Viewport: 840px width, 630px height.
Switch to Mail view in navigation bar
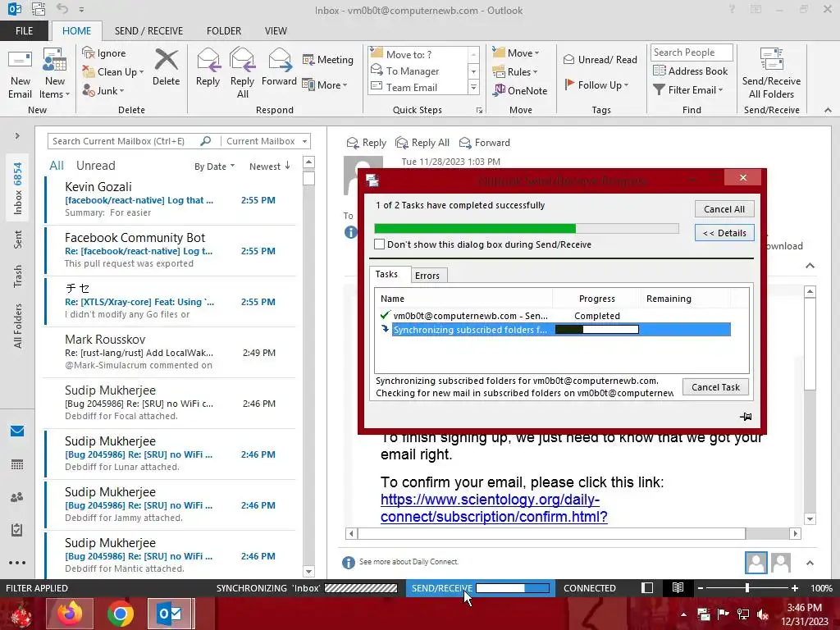(17, 431)
